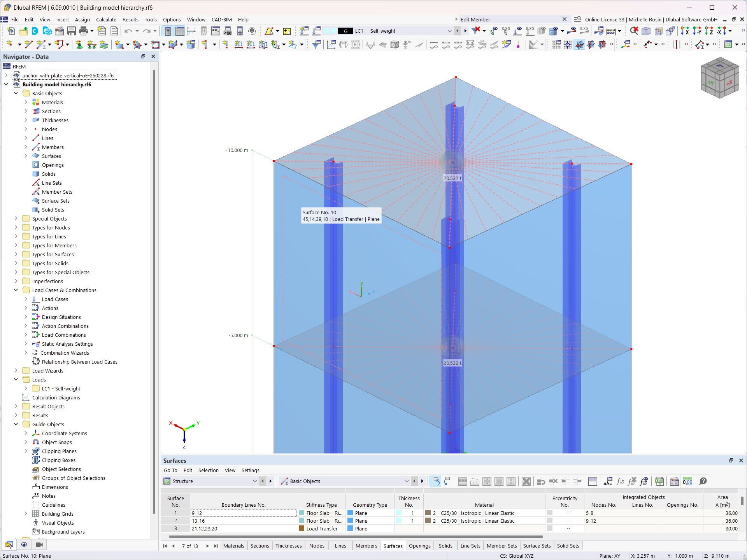Expand the Materials tree item
The image size is (747, 560).
click(26, 102)
